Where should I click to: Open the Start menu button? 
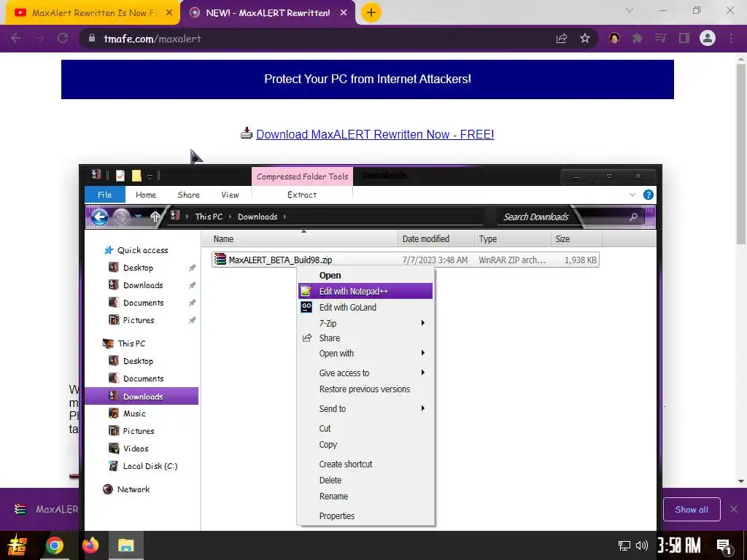point(18,545)
